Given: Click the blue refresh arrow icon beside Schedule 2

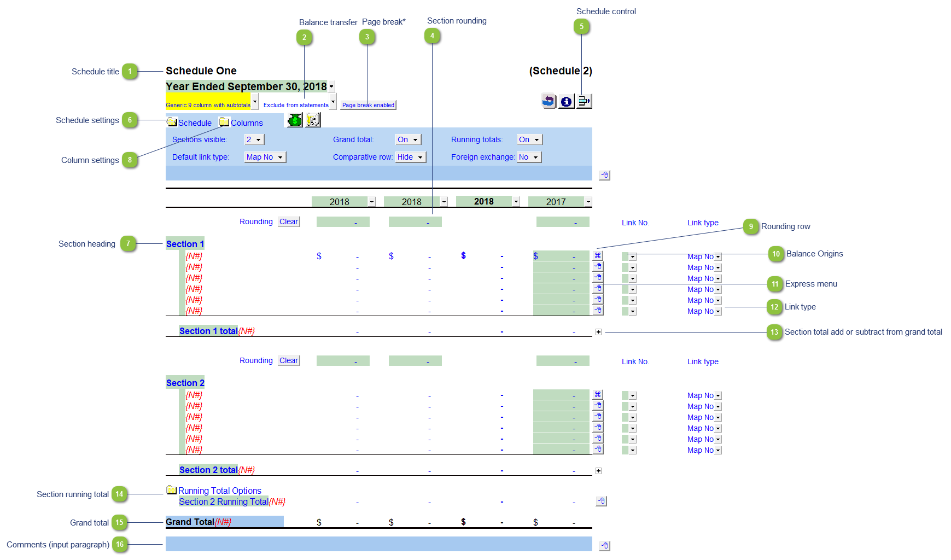Looking at the screenshot, I should click(549, 101).
